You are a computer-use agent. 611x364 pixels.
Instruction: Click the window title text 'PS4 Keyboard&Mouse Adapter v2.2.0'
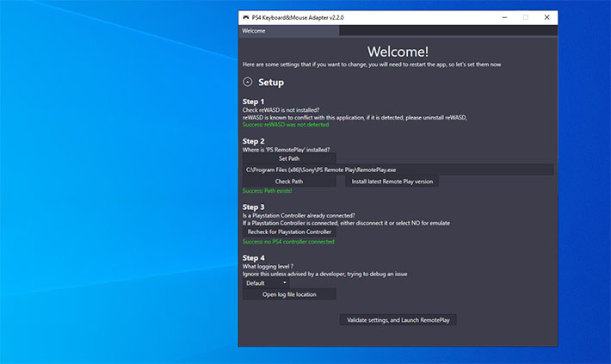[x=298, y=17]
